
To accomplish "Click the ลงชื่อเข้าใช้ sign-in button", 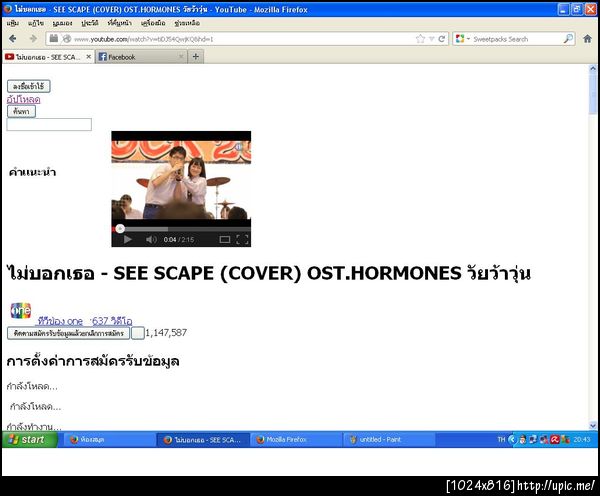I will (x=29, y=86).
